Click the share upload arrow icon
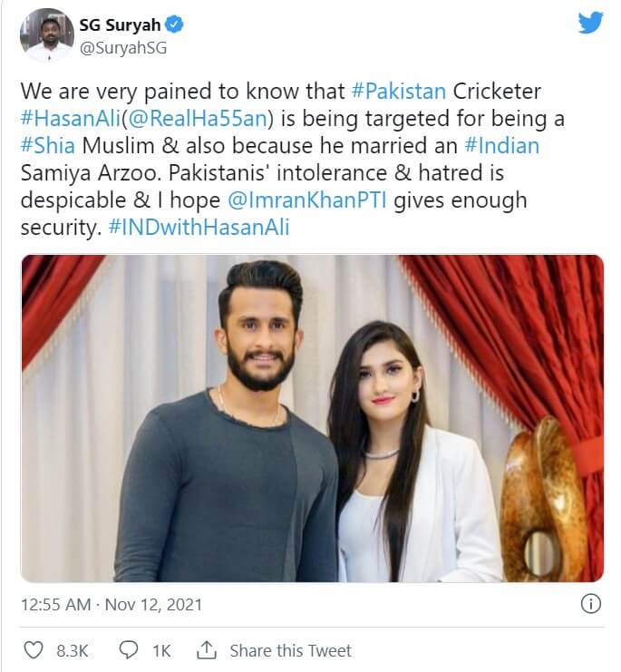 click(x=207, y=650)
